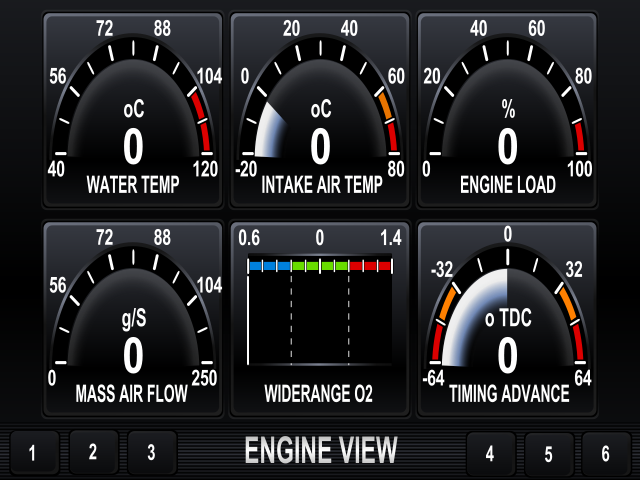This screenshot has height=480, width=640.
Task: Open the Widerange O2 graph panel
Action: 320,319
